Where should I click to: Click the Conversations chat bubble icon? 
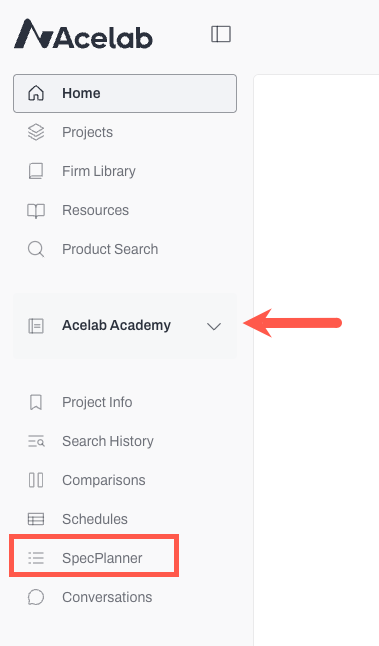pos(36,597)
